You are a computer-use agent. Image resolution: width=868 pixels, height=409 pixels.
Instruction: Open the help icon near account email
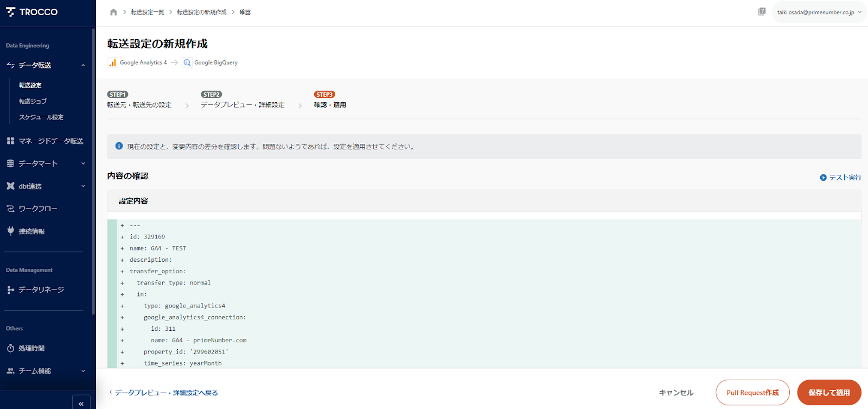click(762, 11)
